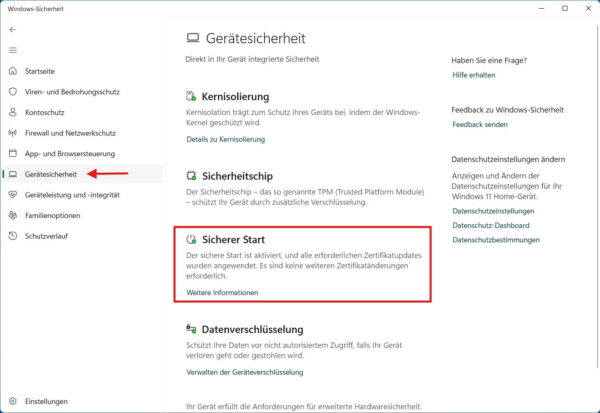Click the Sicherheitschip heading
The height and width of the screenshot is (413, 600).
coord(237,176)
